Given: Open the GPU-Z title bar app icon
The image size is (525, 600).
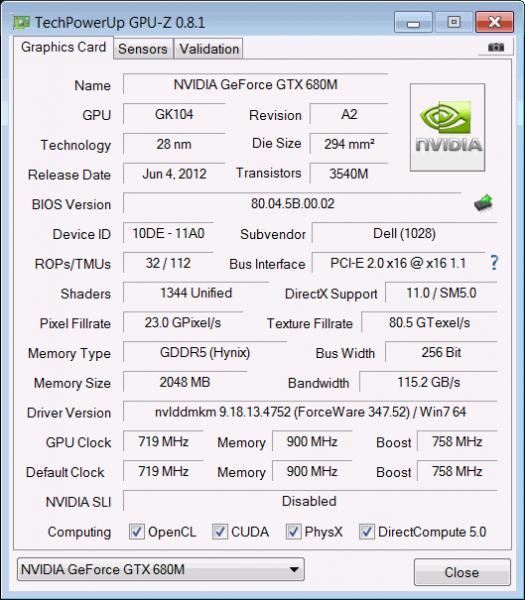Looking at the screenshot, I should click(21, 22).
